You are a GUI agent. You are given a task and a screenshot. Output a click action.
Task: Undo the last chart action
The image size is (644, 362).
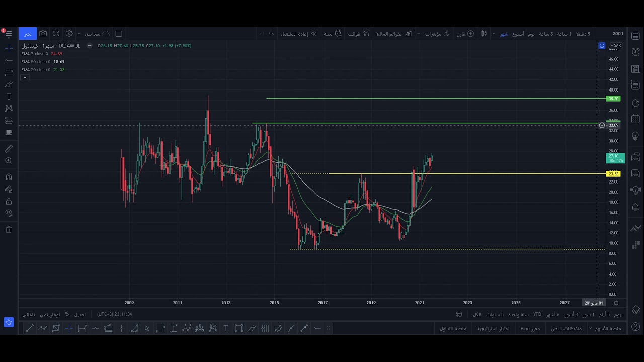tap(271, 34)
